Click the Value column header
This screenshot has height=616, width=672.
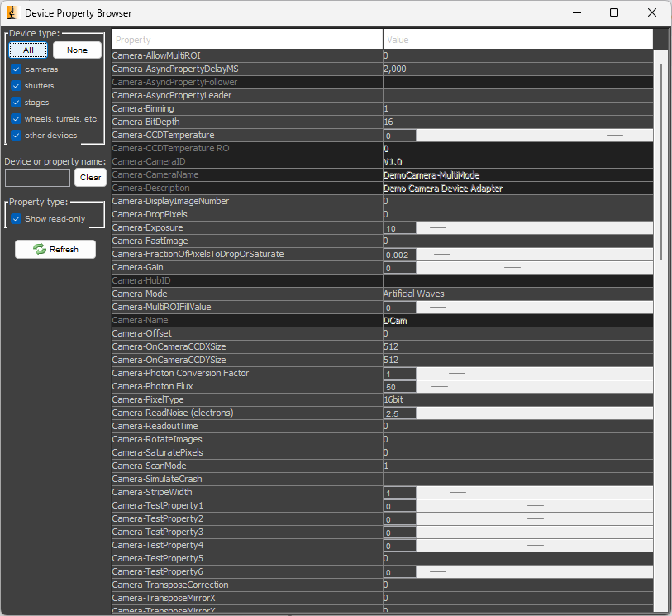[x=517, y=40]
